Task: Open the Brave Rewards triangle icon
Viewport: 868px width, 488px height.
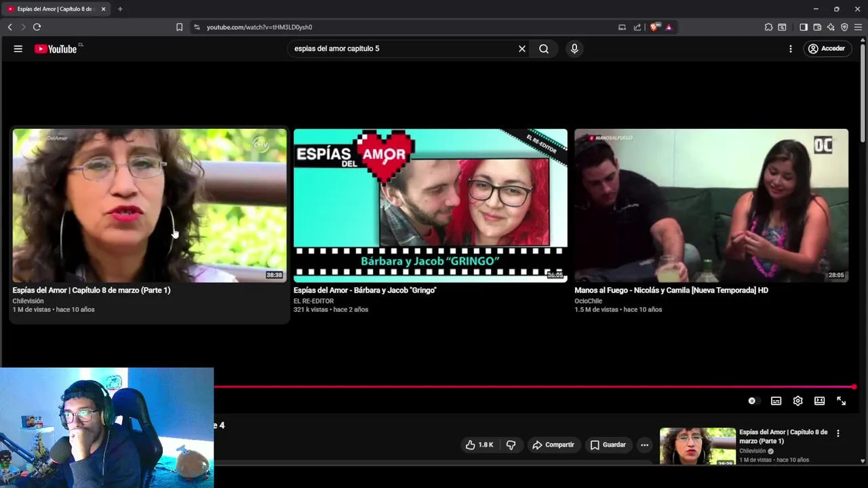Action: pyautogui.click(x=669, y=27)
